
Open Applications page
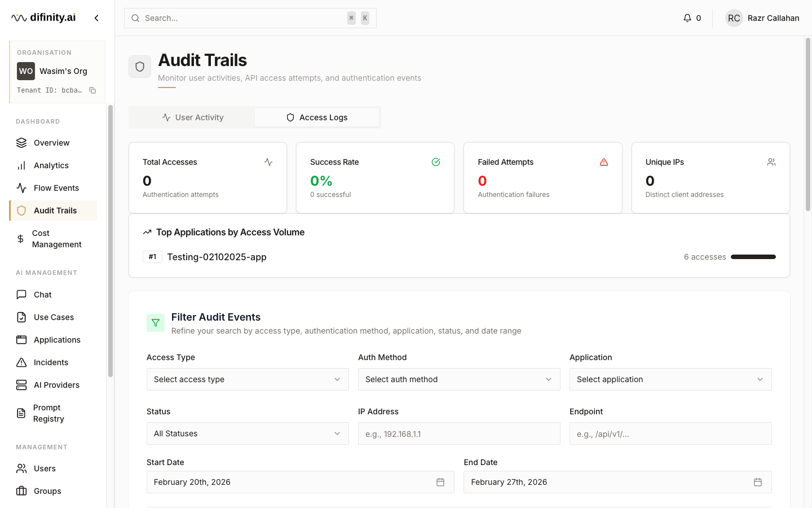[53, 340]
